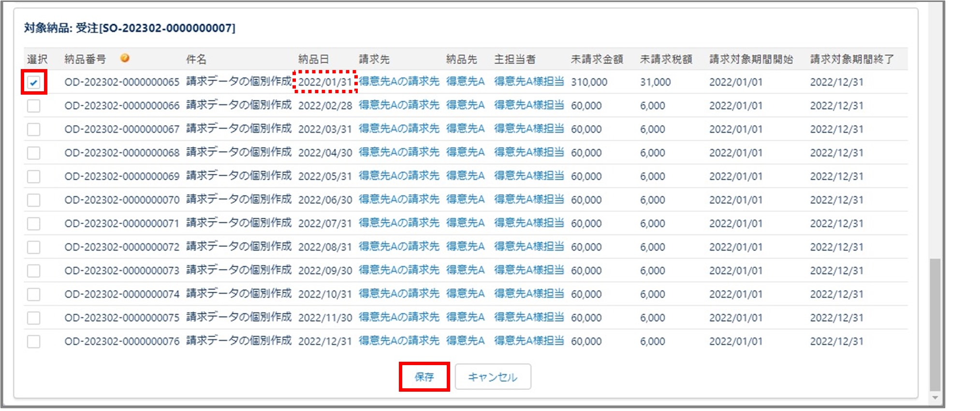Viewport: 980px width, 411px height.
Task: Click 請求データの個別作成 in row 0000000071
Action: [239, 223]
